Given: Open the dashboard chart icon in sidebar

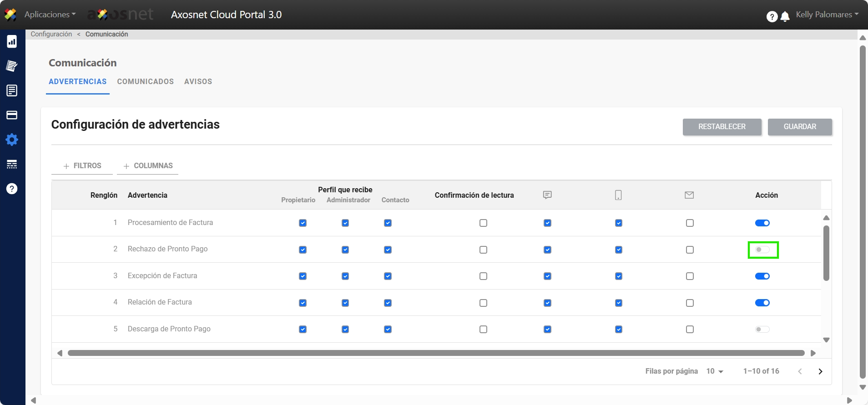Looking at the screenshot, I should click(12, 42).
